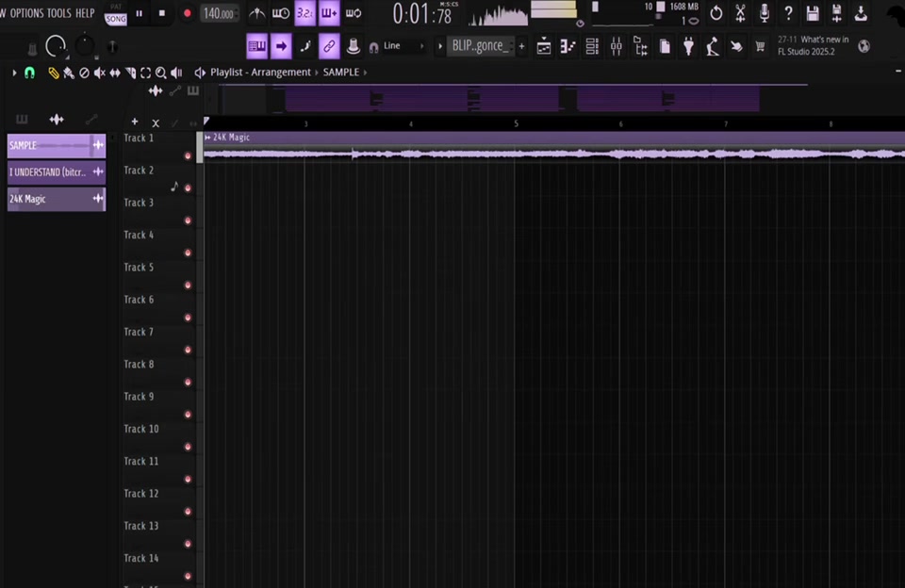Select the SAMPLE clip in picker
The width and height of the screenshot is (905, 588).
(57, 145)
